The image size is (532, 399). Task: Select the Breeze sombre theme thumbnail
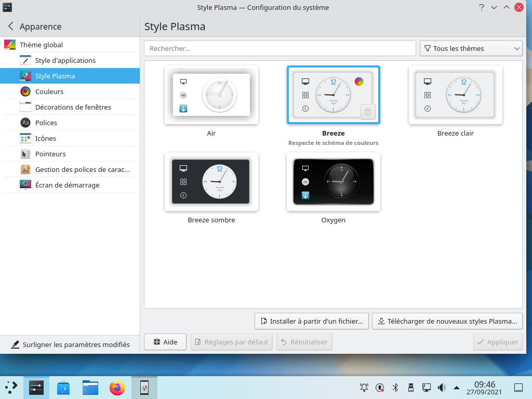(x=211, y=181)
